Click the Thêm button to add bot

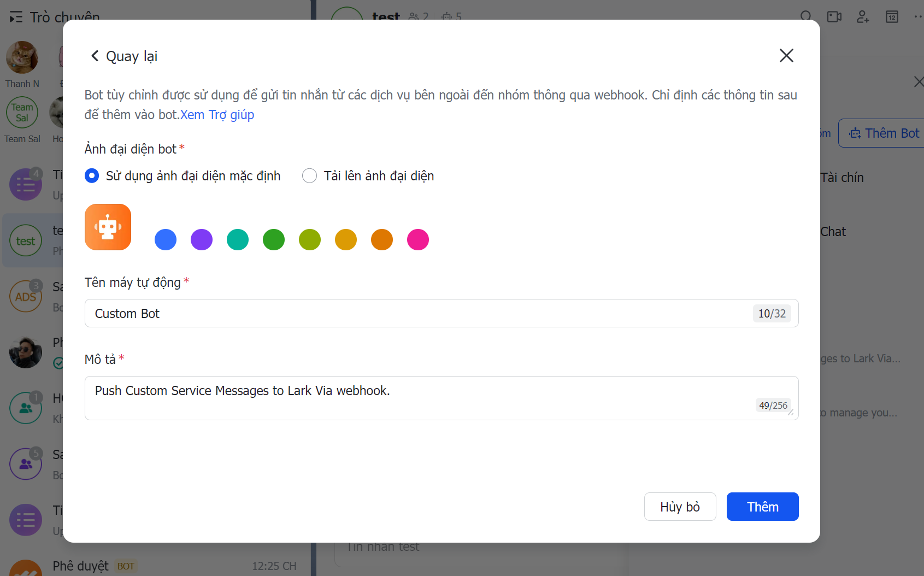pyautogui.click(x=762, y=507)
